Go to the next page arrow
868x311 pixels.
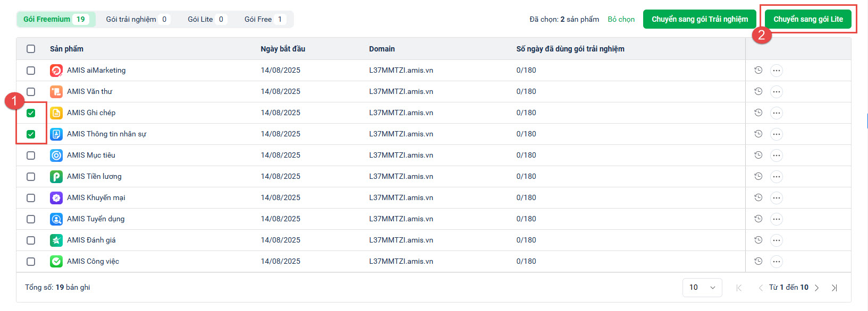pyautogui.click(x=817, y=288)
